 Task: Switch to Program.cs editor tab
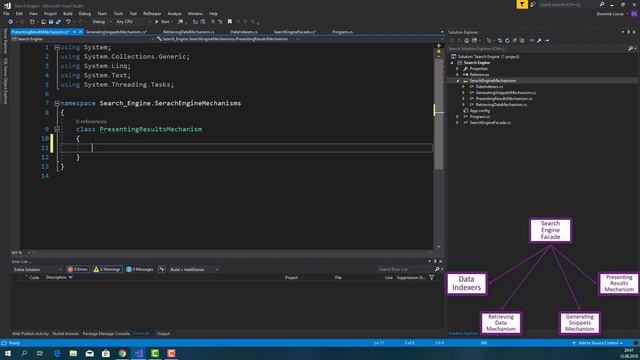click(342, 32)
